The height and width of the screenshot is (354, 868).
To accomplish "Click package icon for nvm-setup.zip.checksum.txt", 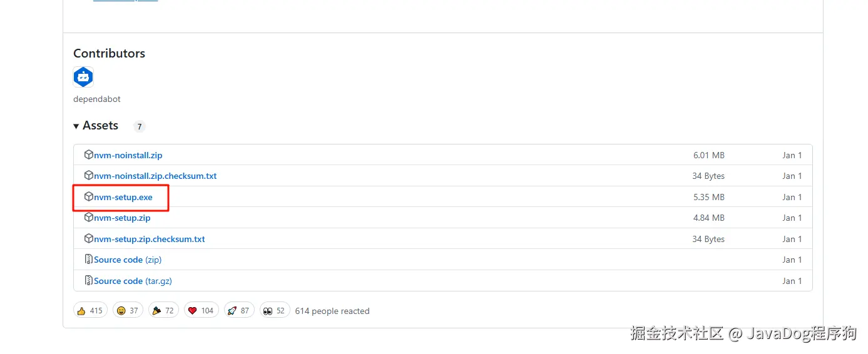I will 89,239.
